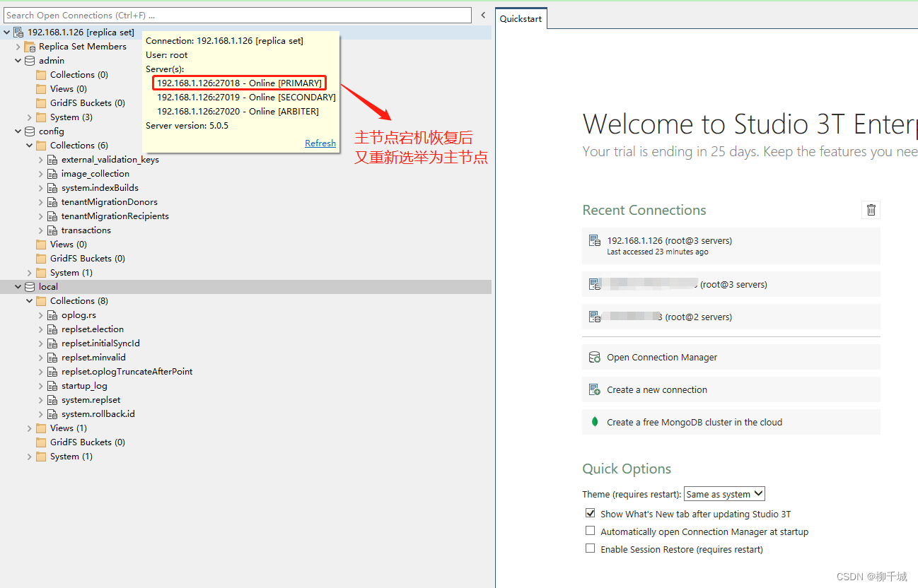This screenshot has height=588, width=918.
Task: Collapse the local database node
Action: tap(18, 287)
